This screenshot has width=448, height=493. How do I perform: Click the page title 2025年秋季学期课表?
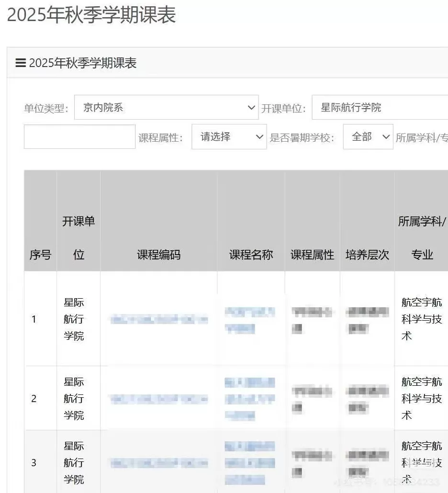(91, 16)
